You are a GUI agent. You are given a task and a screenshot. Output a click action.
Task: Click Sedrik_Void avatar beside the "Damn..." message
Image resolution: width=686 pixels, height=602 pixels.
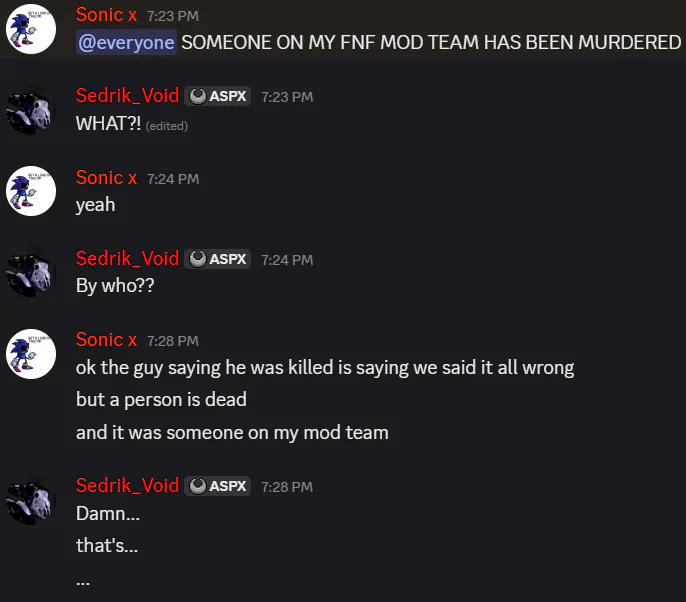click(x=31, y=500)
